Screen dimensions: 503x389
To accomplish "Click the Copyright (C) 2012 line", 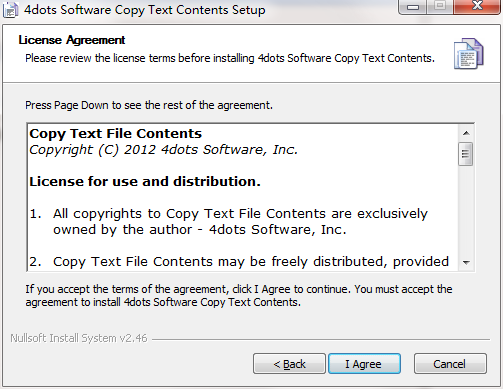I will point(163,150).
